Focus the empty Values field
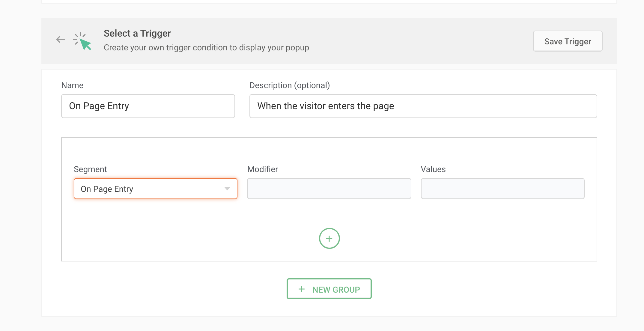Screen dimensions: 644x331 [x=502, y=189]
